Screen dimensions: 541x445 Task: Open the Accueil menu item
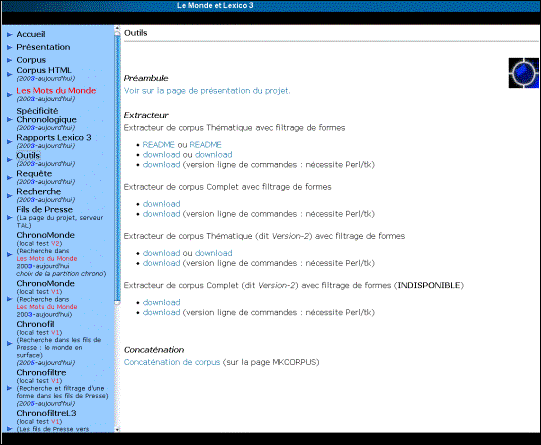point(31,34)
